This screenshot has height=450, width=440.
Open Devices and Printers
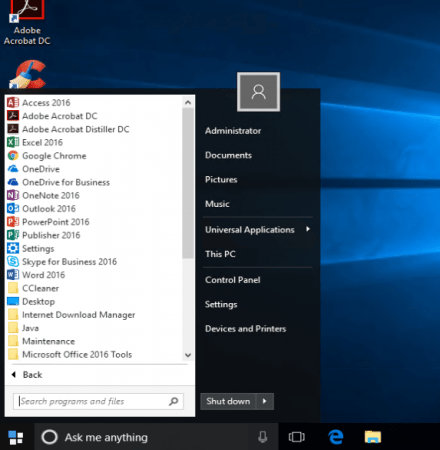246,329
